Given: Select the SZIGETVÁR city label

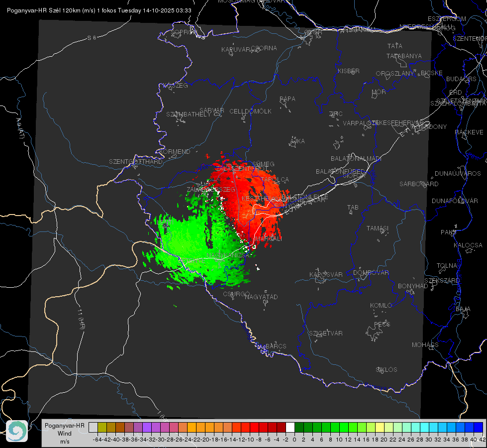Looking at the screenshot, I should coord(326,334).
